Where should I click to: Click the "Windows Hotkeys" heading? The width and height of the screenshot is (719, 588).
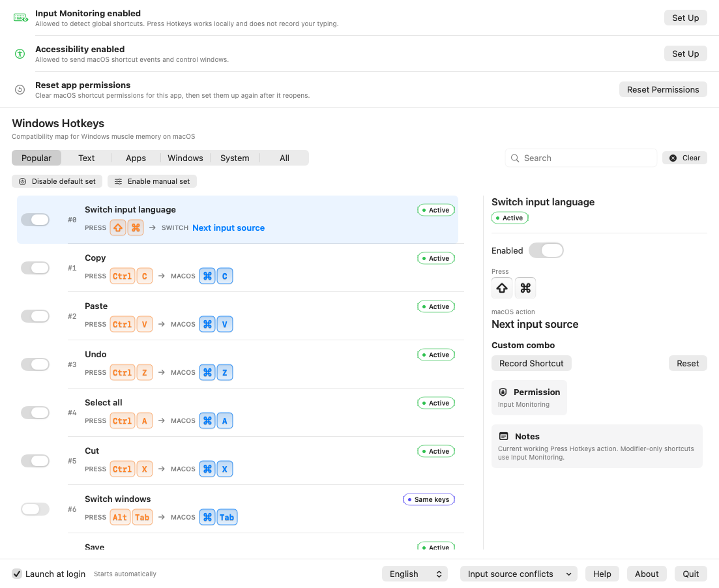pos(58,123)
